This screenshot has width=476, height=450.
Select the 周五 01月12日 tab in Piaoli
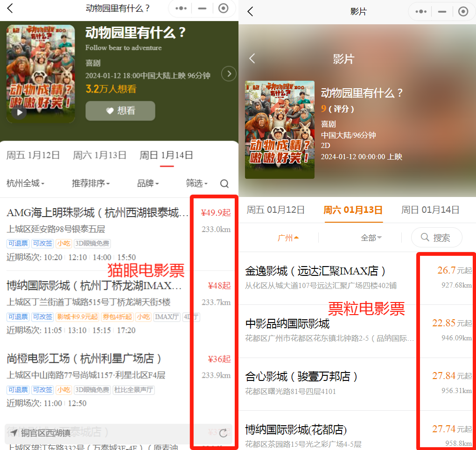tap(276, 210)
